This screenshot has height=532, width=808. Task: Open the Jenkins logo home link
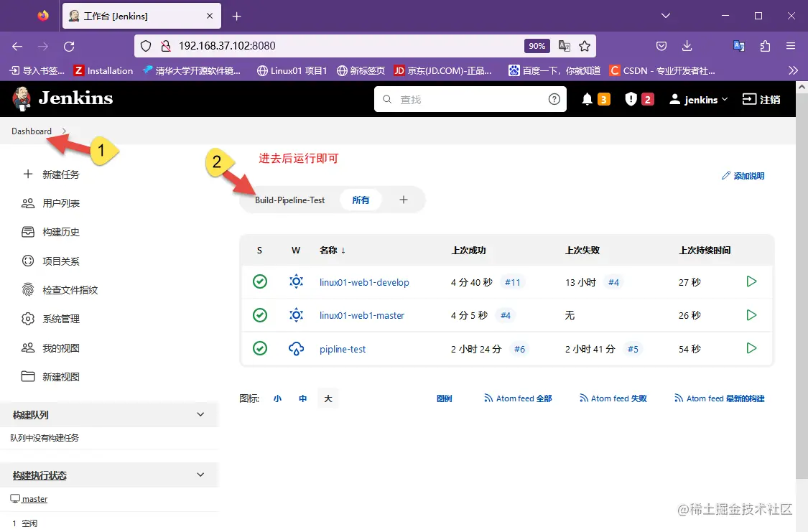point(62,98)
